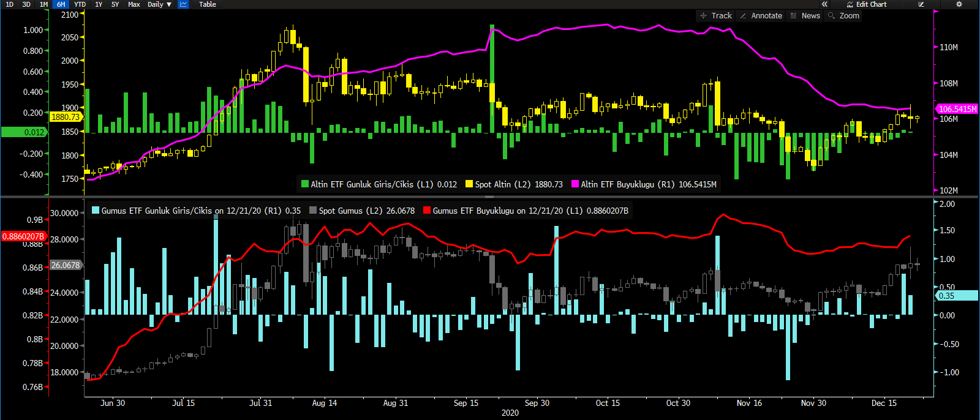
Task: Click magenta swatch of Altin ETF Buyuklugu legend
Action: 575,184
